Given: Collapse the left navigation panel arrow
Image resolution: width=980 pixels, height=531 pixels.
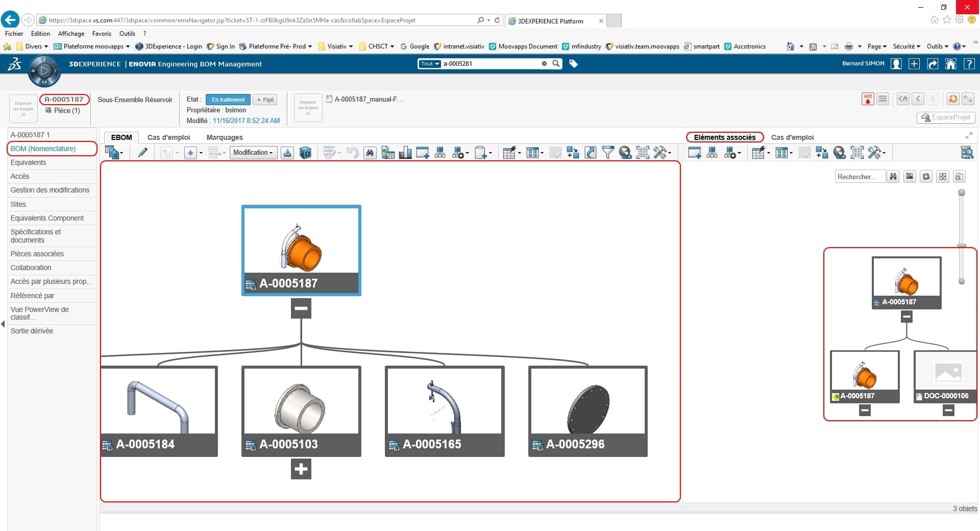Looking at the screenshot, I should point(3,324).
